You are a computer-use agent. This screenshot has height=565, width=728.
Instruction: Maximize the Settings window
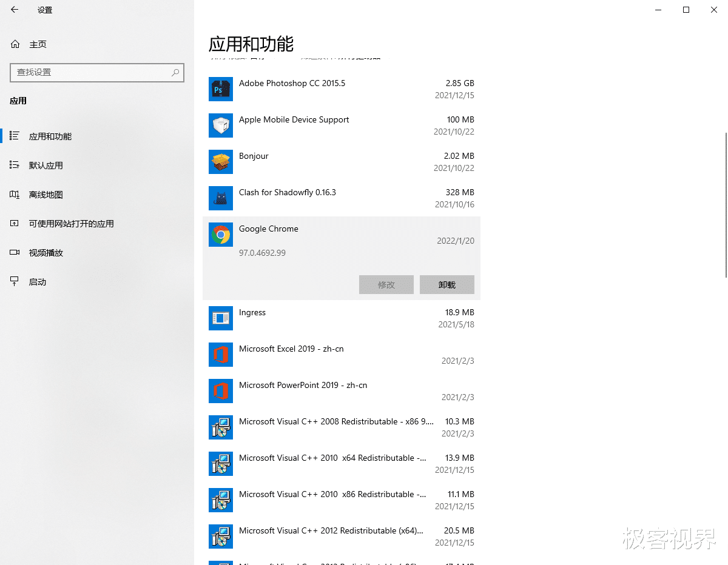pyautogui.click(x=686, y=10)
